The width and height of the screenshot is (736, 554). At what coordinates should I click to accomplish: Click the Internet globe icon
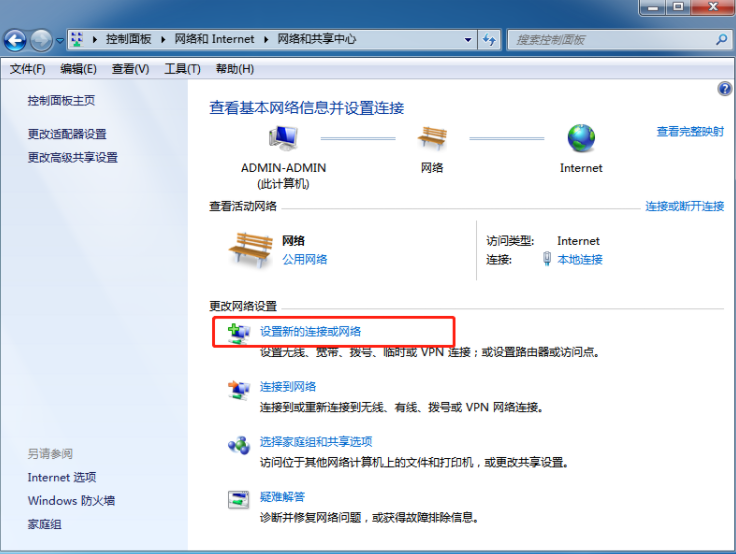click(581, 138)
